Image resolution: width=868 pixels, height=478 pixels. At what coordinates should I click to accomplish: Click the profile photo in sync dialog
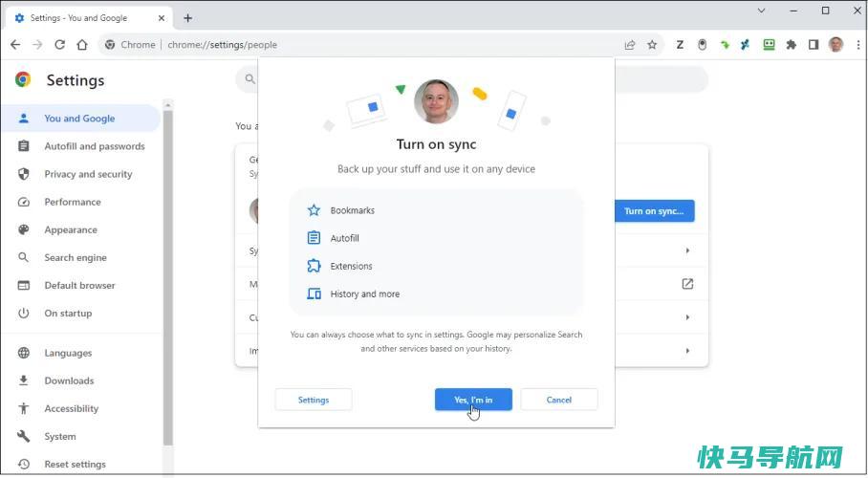pos(436,101)
